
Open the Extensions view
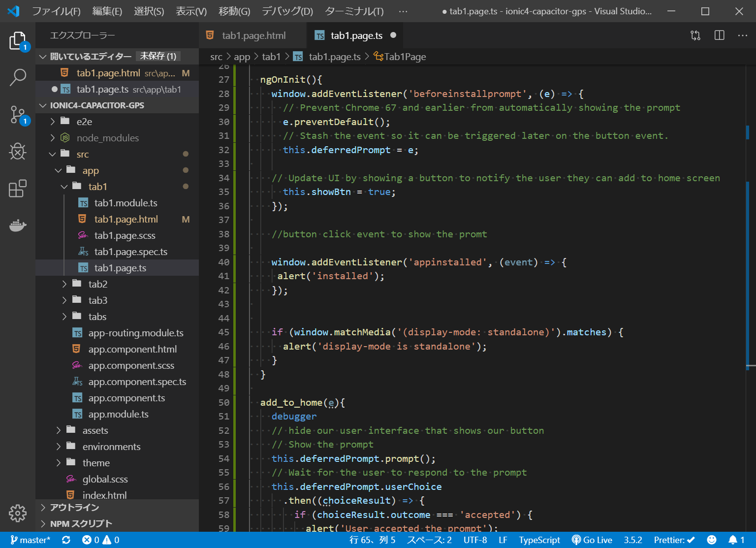[18, 189]
